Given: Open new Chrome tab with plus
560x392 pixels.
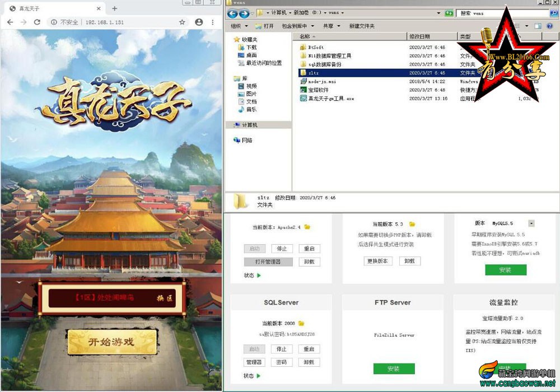Looking at the screenshot, I should (115, 8).
